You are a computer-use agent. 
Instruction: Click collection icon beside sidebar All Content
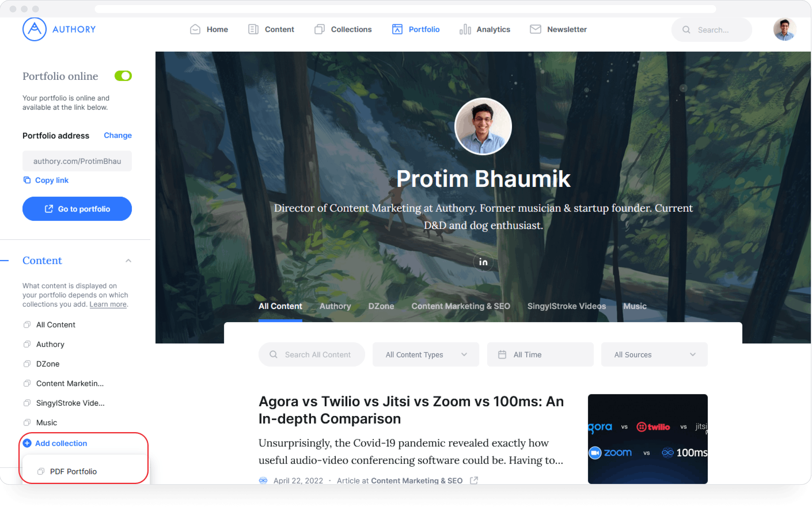[27, 325]
